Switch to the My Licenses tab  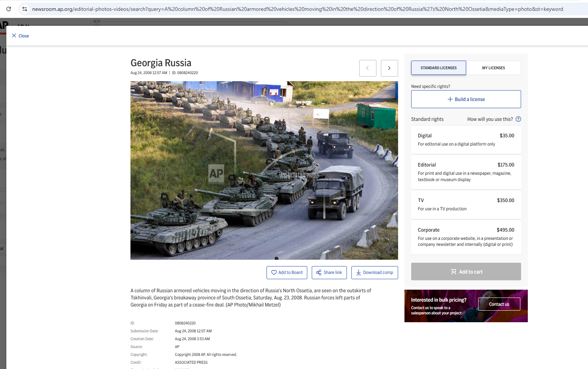click(493, 68)
